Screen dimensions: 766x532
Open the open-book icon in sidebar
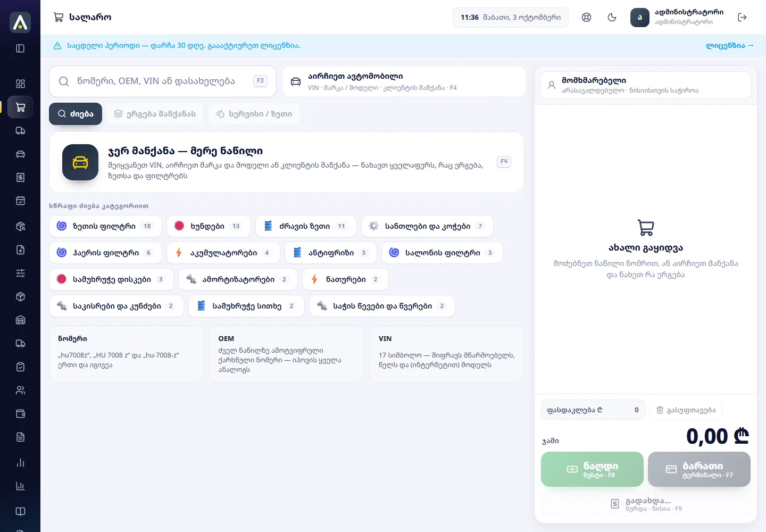(20, 511)
